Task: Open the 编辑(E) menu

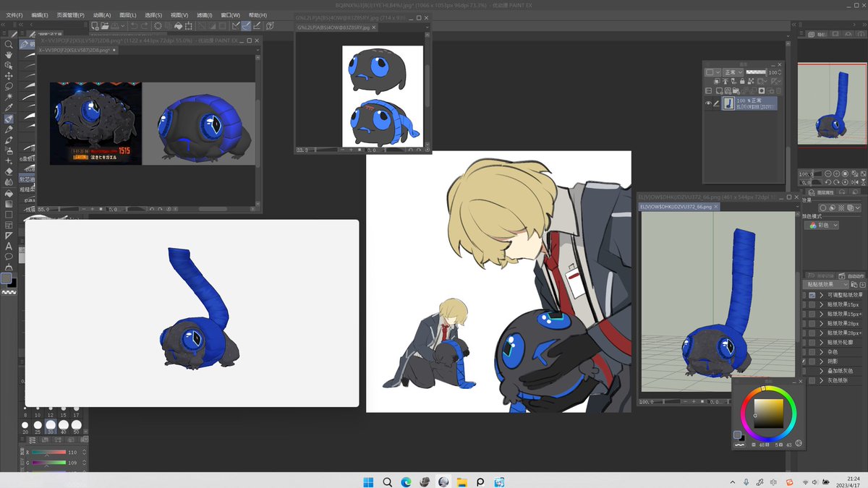Action: 40,14
